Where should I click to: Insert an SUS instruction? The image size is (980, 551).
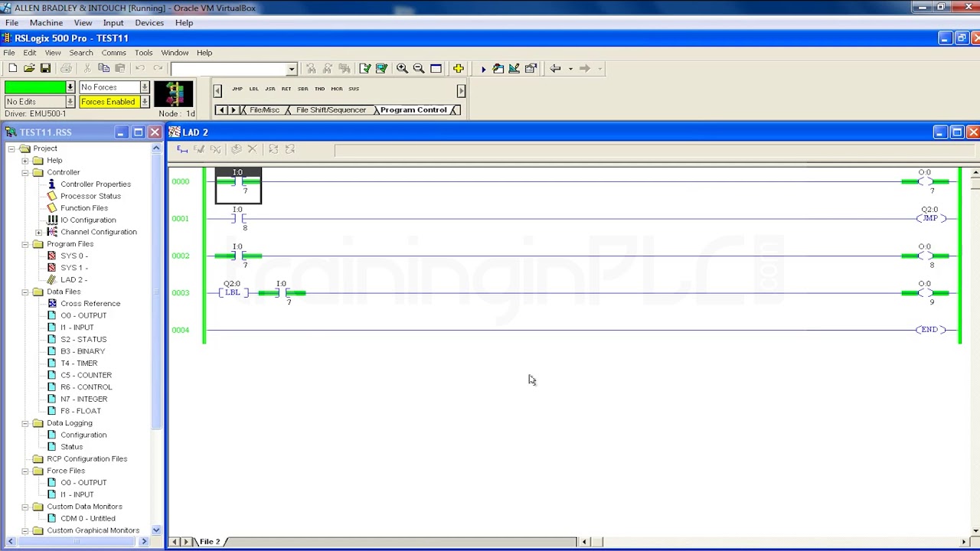354,89
